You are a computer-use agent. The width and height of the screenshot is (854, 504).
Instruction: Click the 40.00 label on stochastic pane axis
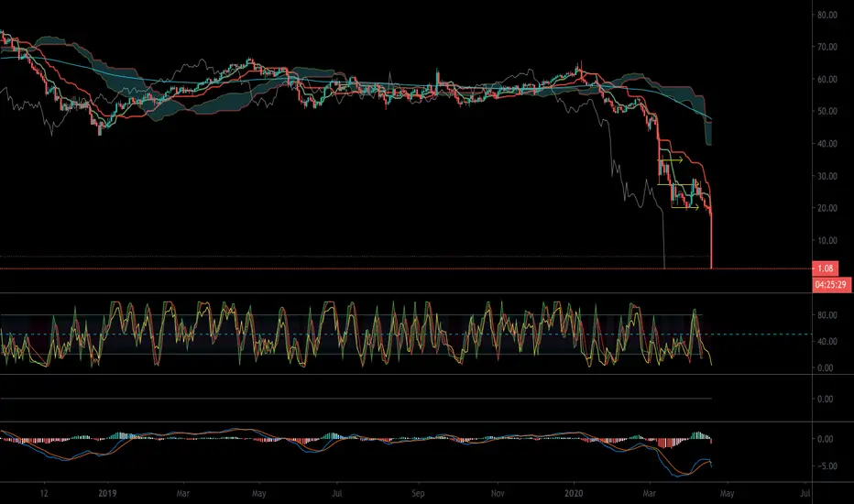tap(827, 342)
